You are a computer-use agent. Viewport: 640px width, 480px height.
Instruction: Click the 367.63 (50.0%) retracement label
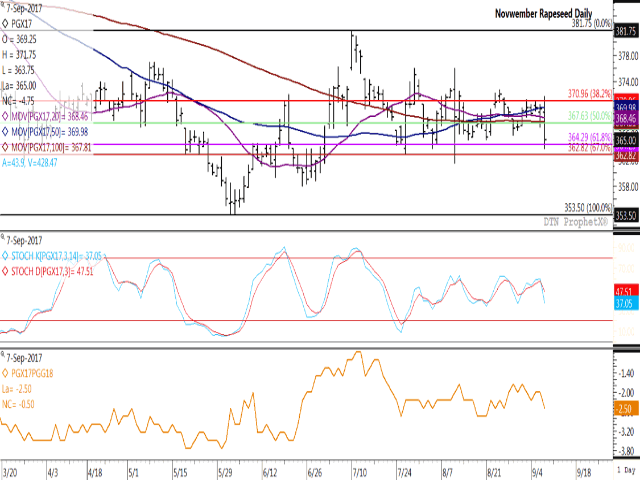[x=590, y=116]
